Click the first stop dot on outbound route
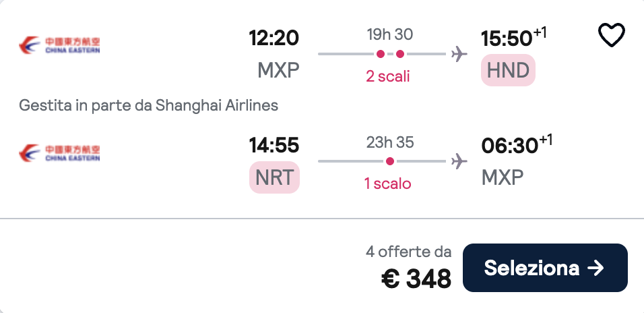The image size is (644, 313). [381, 54]
